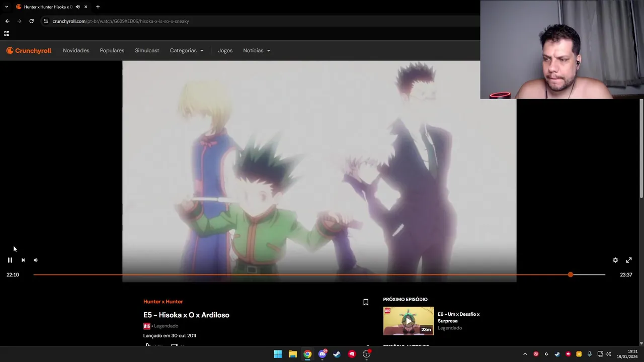This screenshot has width=644, height=362.
Task: Click the total duration 23:37 label
Action: (x=626, y=275)
